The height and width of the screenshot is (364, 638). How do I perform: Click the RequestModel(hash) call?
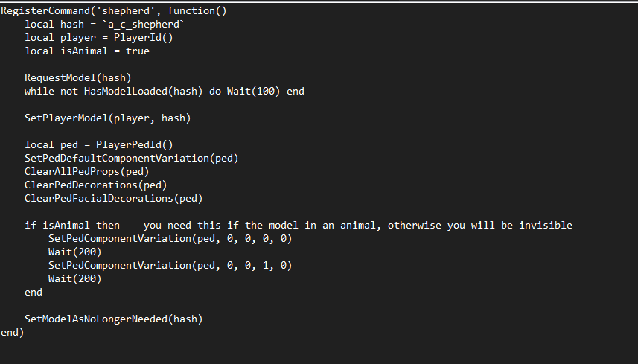click(x=77, y=78)
